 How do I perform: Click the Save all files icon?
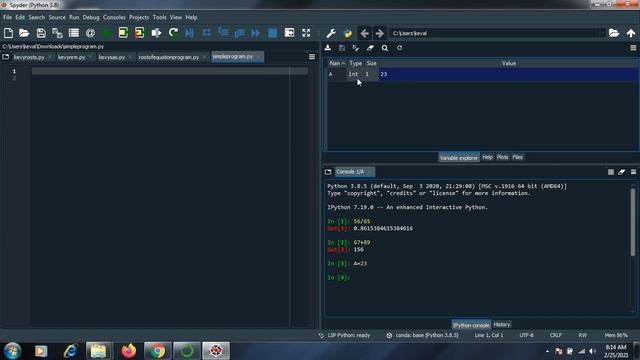tap(57, 33)
